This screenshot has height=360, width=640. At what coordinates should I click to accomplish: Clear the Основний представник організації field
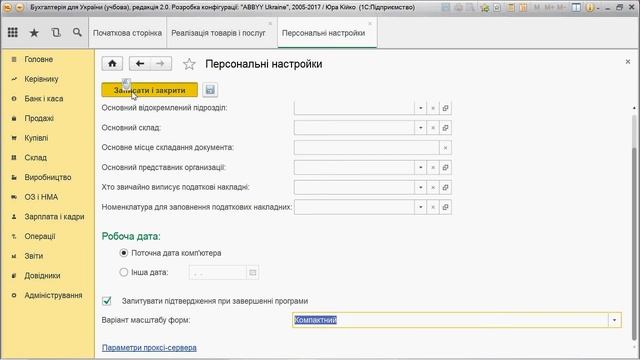pyautogui.click(x=433, y=167)
